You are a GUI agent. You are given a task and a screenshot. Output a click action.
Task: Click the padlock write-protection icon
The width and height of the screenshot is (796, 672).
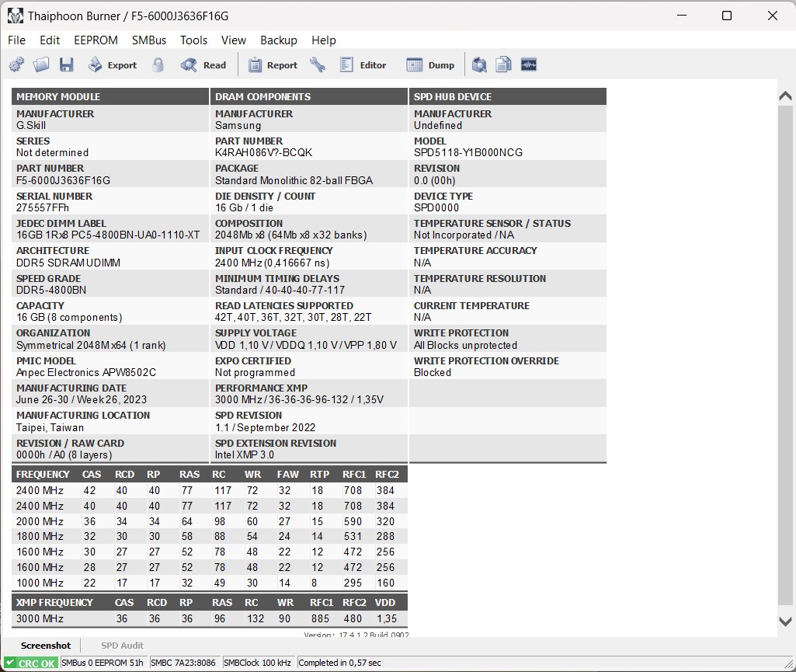tap(158, 64)
